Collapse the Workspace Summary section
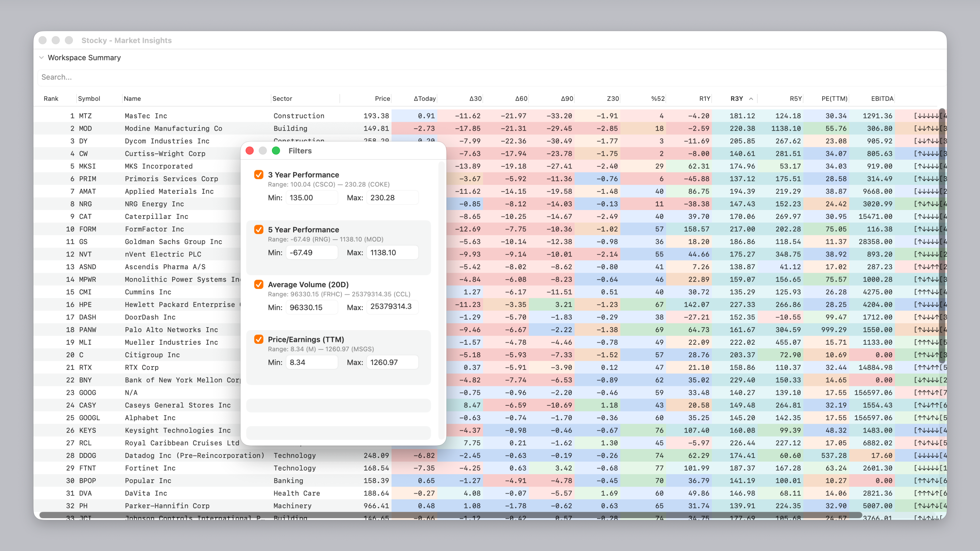This screenshot has height=551, width=980. [x=41, y=58]
